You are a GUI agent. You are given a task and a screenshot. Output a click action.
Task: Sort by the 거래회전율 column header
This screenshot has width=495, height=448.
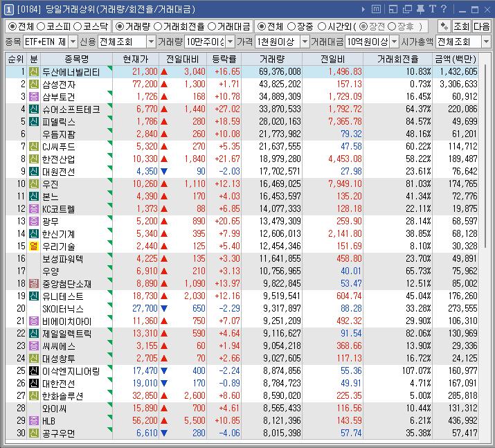(x=397, y=59)
